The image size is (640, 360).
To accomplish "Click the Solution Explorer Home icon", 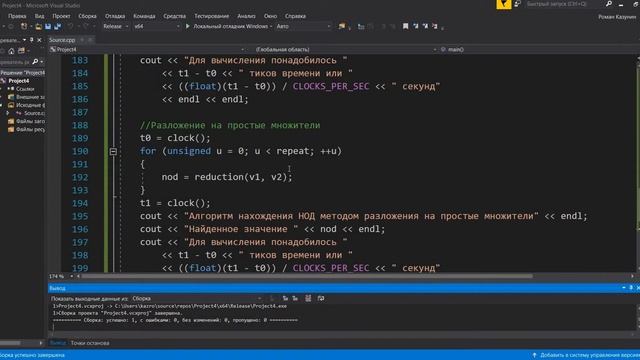I will coord(11,51).
